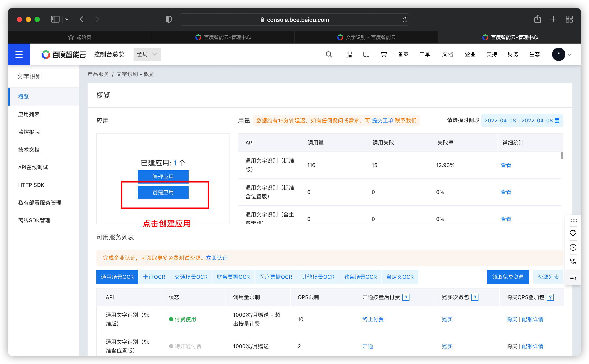Click the back-to-top list icon
589x364 pixels.
click(573, 278)
